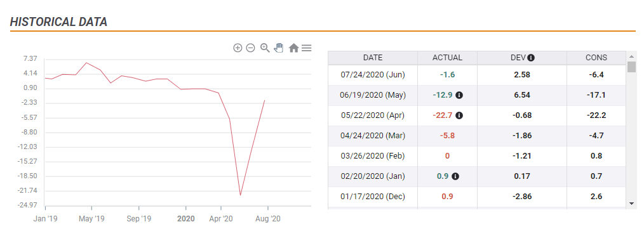This screenshot has height=248, width=644.
Task: Click the chart zoom out minus icon
Action: pyautogui.click(x=250, y=48)
